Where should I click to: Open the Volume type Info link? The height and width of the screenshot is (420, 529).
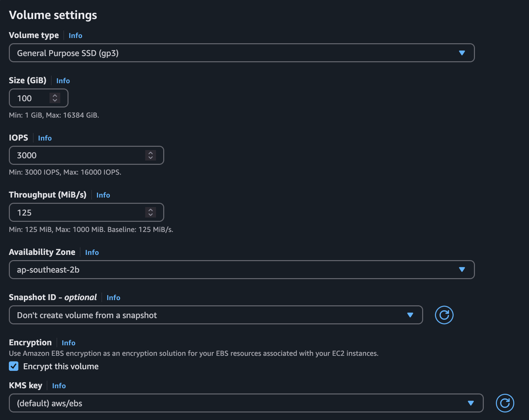point(75,35)
